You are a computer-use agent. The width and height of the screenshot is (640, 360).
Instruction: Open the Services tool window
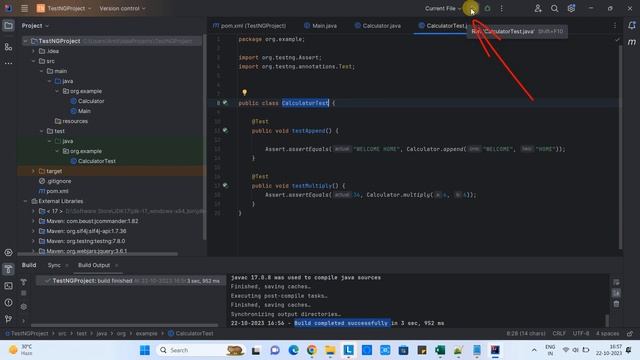click(x=8, y=253)
